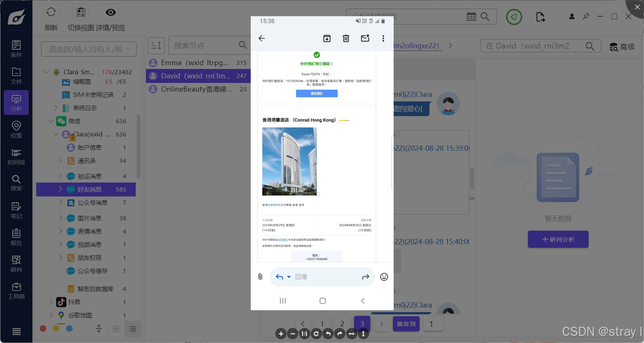Image resolution: width=644 pixels, height=343 pixels.
Task: Expand the 谷歌地图 tree node
Action: pos(51,315)
